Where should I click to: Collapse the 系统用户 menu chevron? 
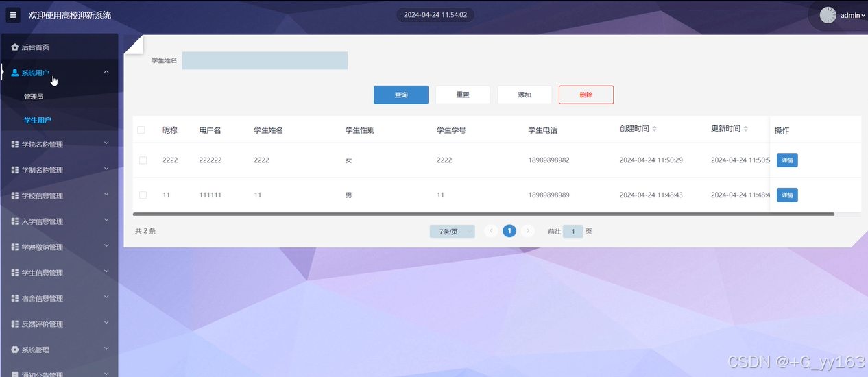coord(106,71)
